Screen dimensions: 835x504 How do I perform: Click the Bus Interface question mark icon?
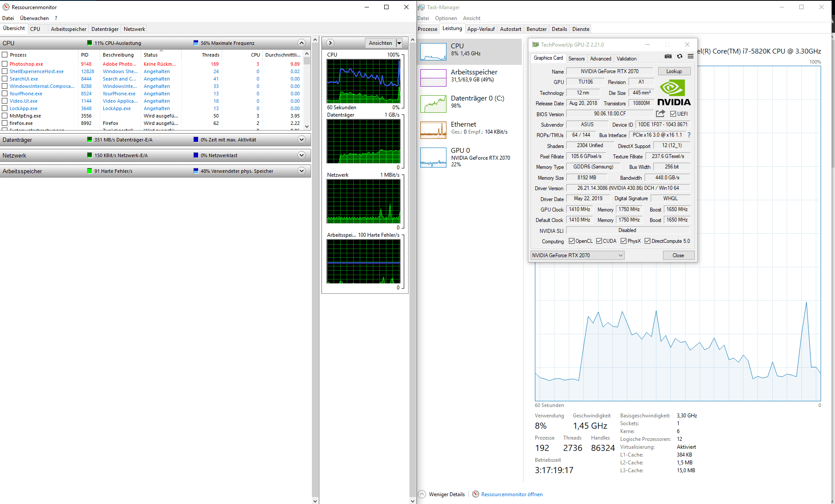pyautogui.click(x=689, y=135)
